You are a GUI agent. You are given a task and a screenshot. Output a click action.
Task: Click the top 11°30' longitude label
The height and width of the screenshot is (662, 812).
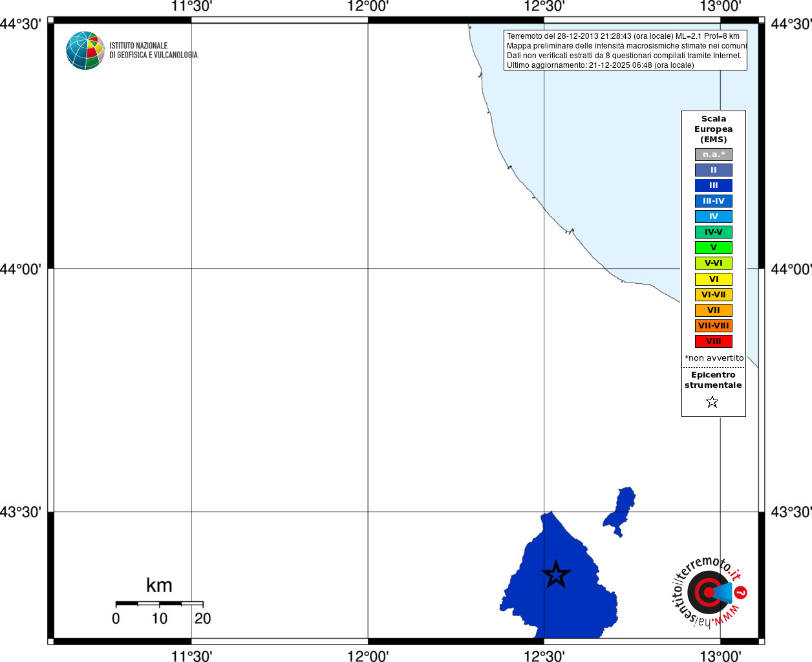[191, 6]
